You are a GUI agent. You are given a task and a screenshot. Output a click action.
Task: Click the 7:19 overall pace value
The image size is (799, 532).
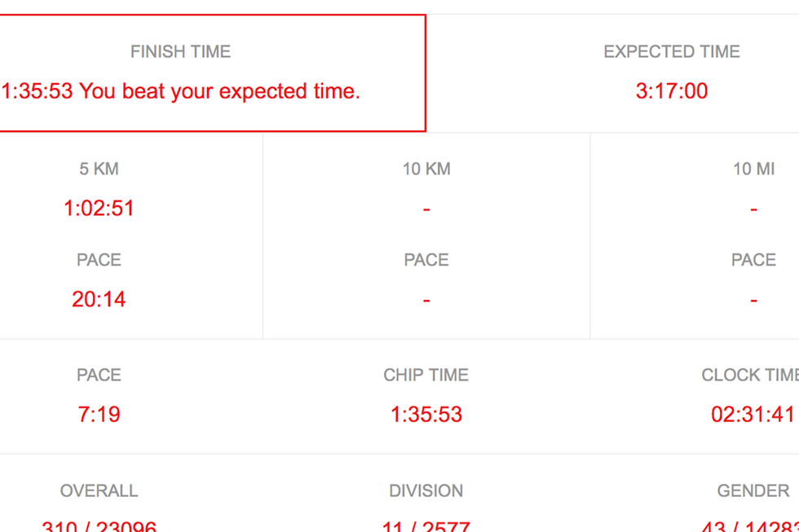coord(99,414)
